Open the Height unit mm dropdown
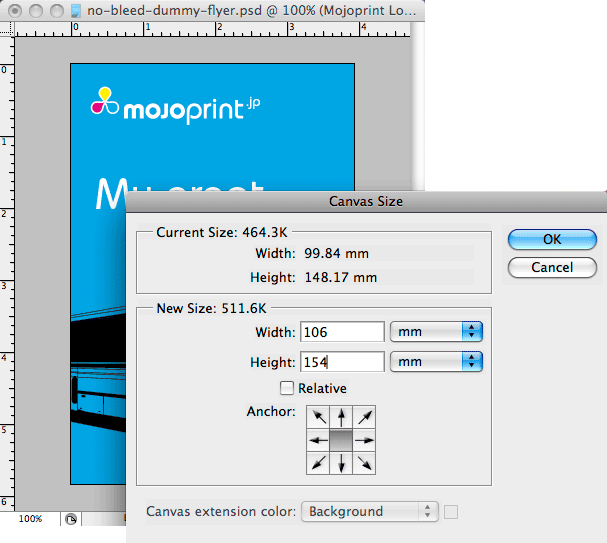Image resolution: width=607 pixels, height=543 pixels. (x=436, y=362)
